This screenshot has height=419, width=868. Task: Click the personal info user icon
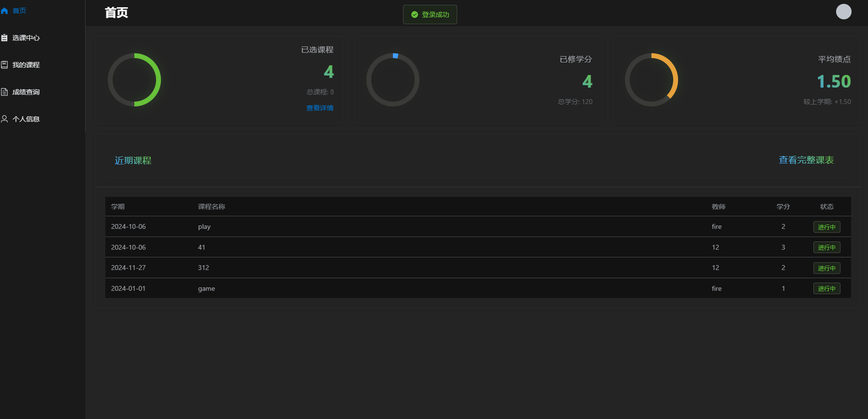coord(4,119)
